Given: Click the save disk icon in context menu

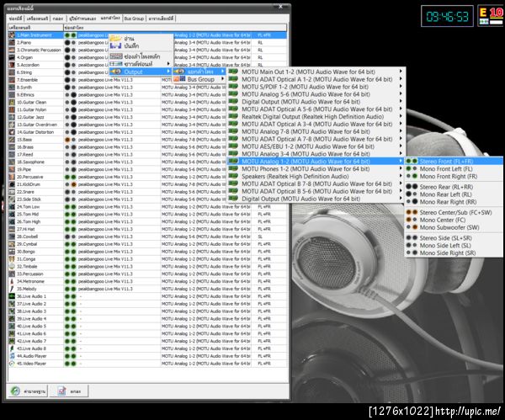Looking at the screenshot, I should (x=115, y=45).
